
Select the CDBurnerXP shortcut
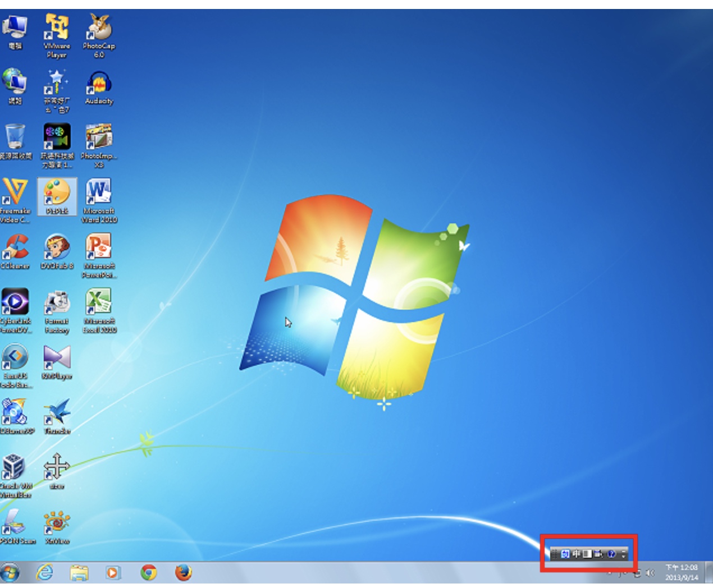(x=16, y=416)
